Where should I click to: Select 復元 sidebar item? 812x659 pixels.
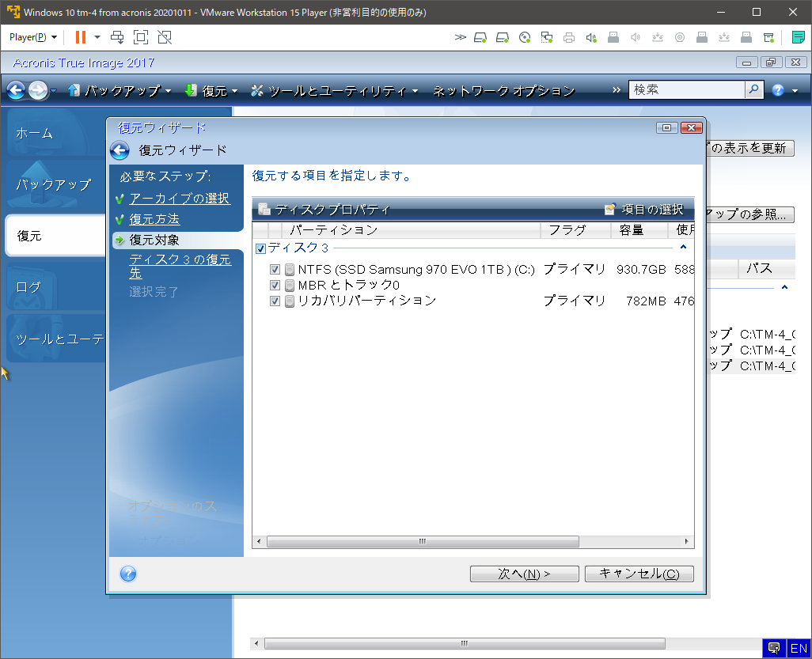(x=55, y=236)
